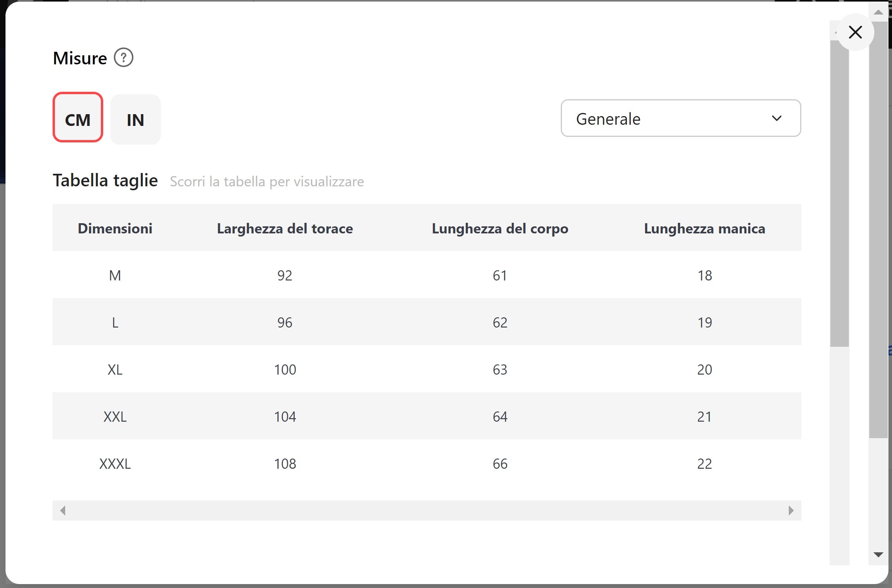This screenshot has width=892, height=588.
Task: Click chest width value 92
Action: pyautogui.click(x=285, y=275)
